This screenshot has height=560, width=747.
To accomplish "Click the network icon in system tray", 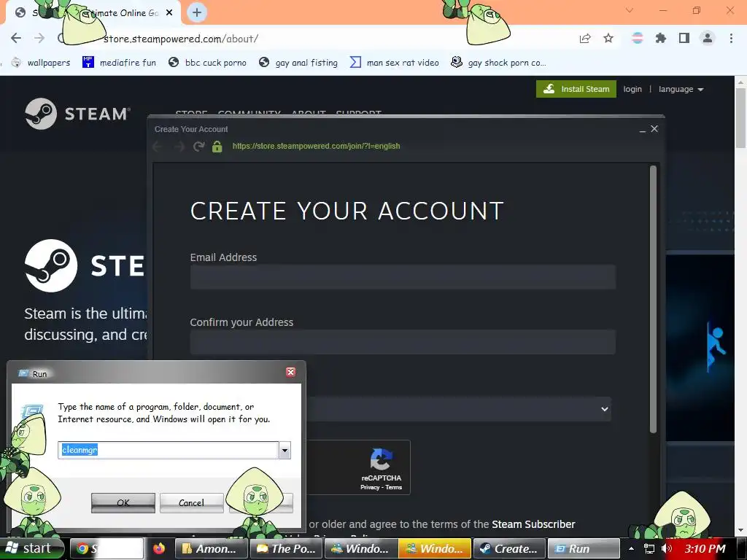I will pos(649,549).
